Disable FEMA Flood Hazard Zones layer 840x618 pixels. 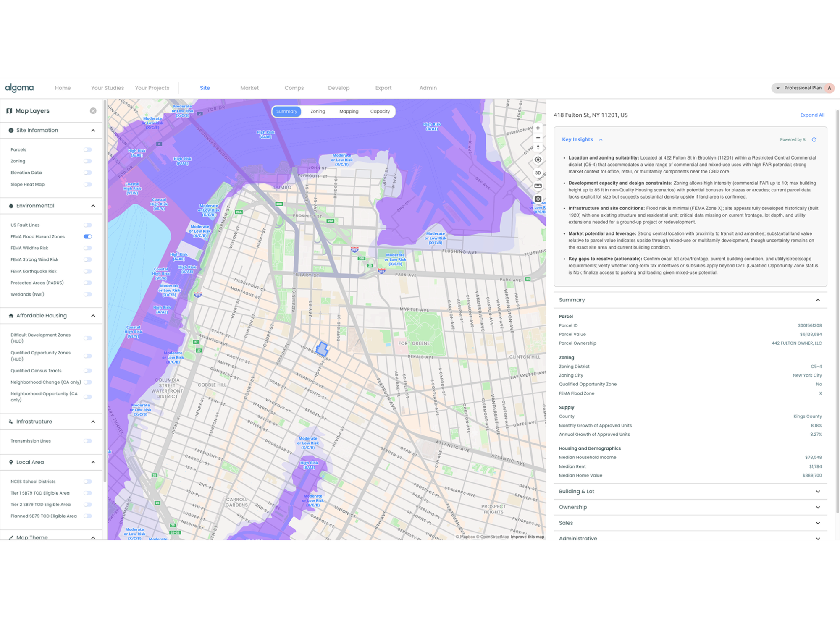tap(88, 237)
